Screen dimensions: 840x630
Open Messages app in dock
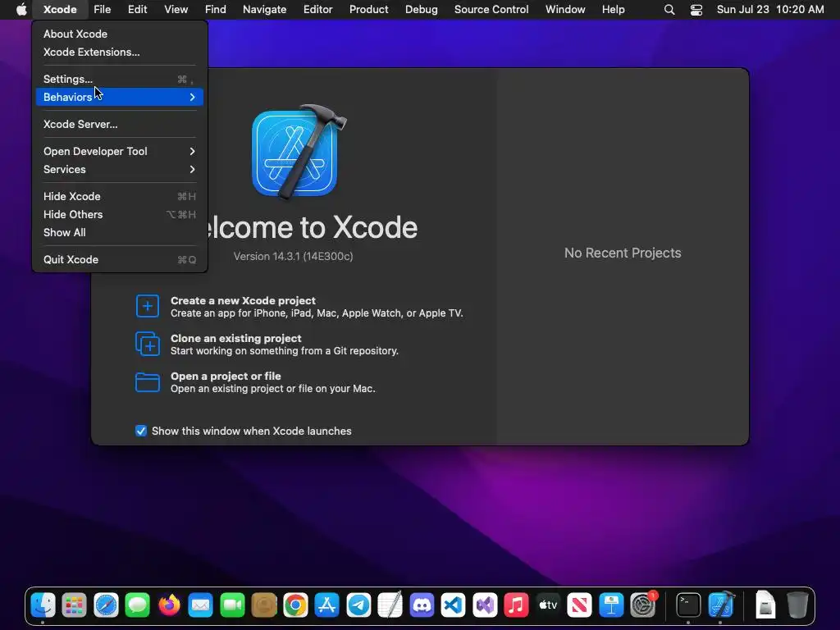(x=138, y=605)
